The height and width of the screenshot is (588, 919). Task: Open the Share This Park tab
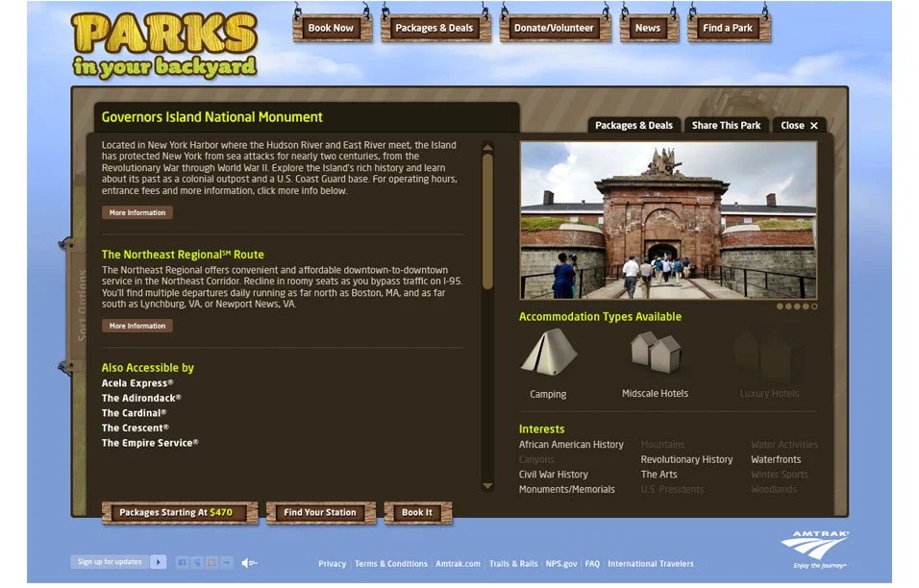(x=726, y=125)
